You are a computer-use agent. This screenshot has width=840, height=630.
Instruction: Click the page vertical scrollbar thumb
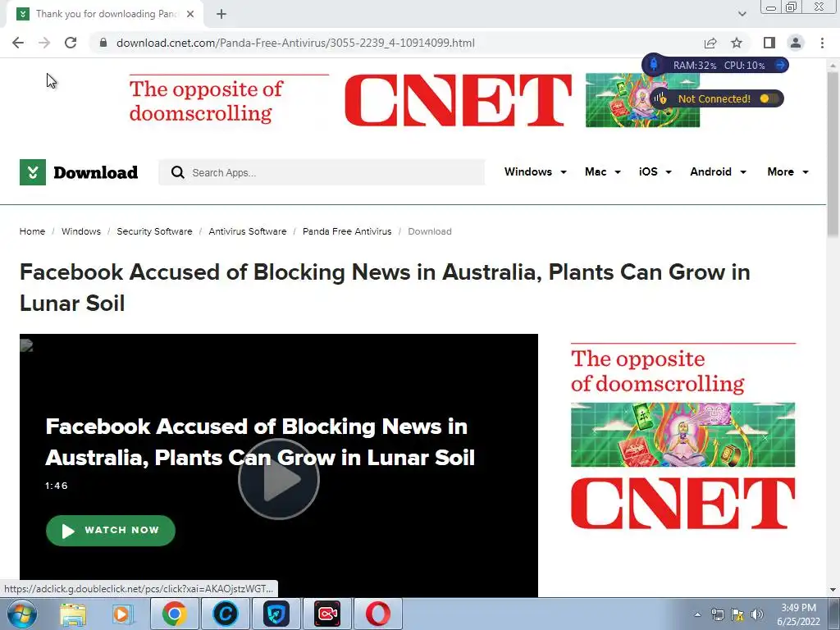pyautogui.click(x=833, y=153)
